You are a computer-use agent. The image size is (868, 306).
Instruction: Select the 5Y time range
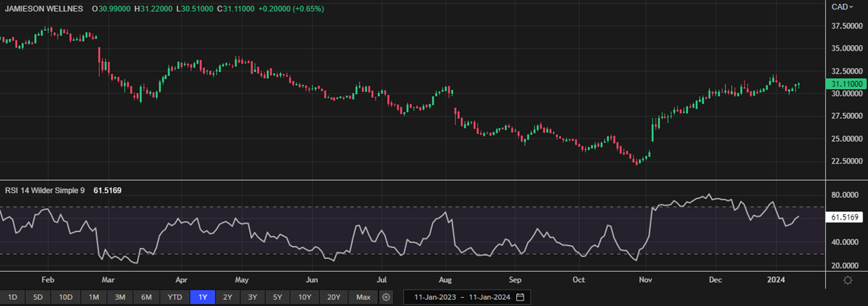click(277, 297)
